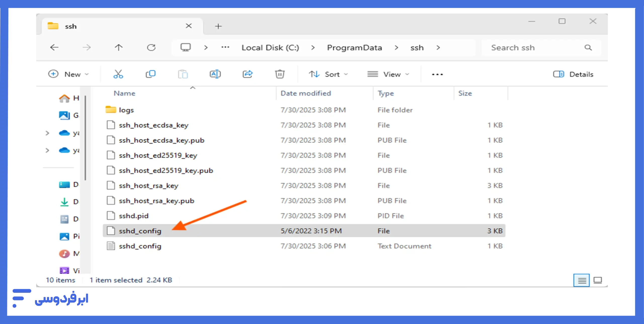Click ProgramData in the breadcrumb path
Image resolution: width=644 pixels, height=324 pixels.
click(354, 48)
